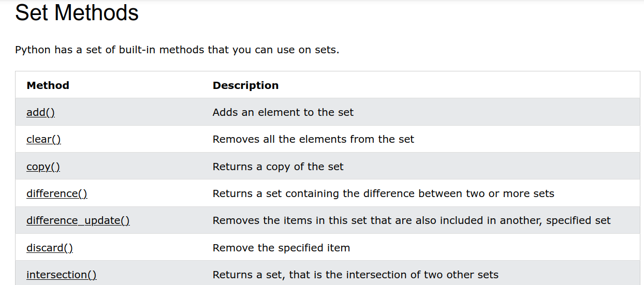Click 'Removes all the elements from the set'
This screenshot has width=644, height=285.
[x=313, y=139]
